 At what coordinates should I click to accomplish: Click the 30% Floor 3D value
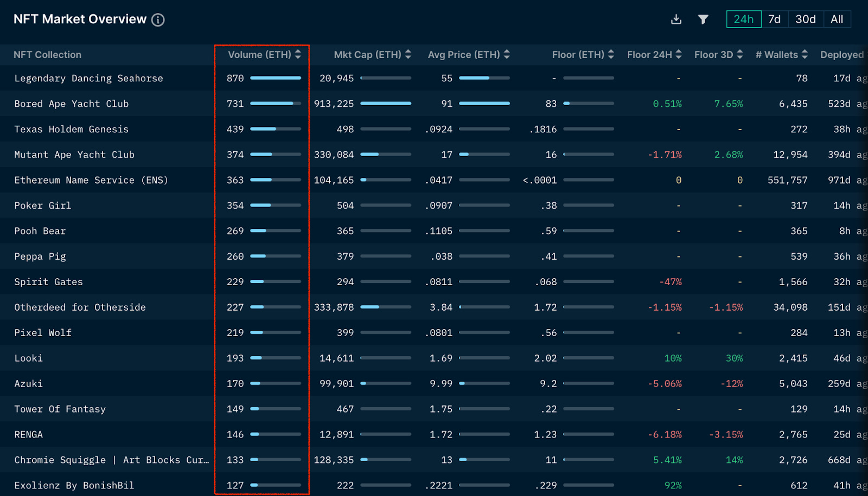(x=735, y=358)
